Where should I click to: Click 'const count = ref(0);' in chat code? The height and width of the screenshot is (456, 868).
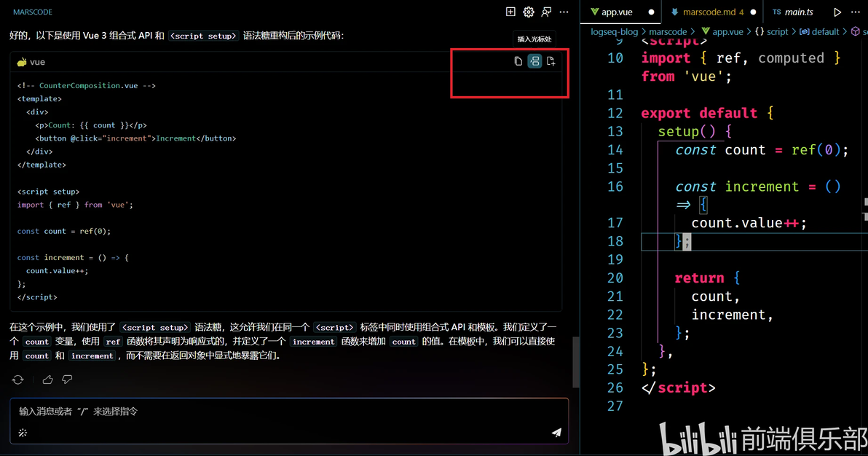[x=63, y=231]
